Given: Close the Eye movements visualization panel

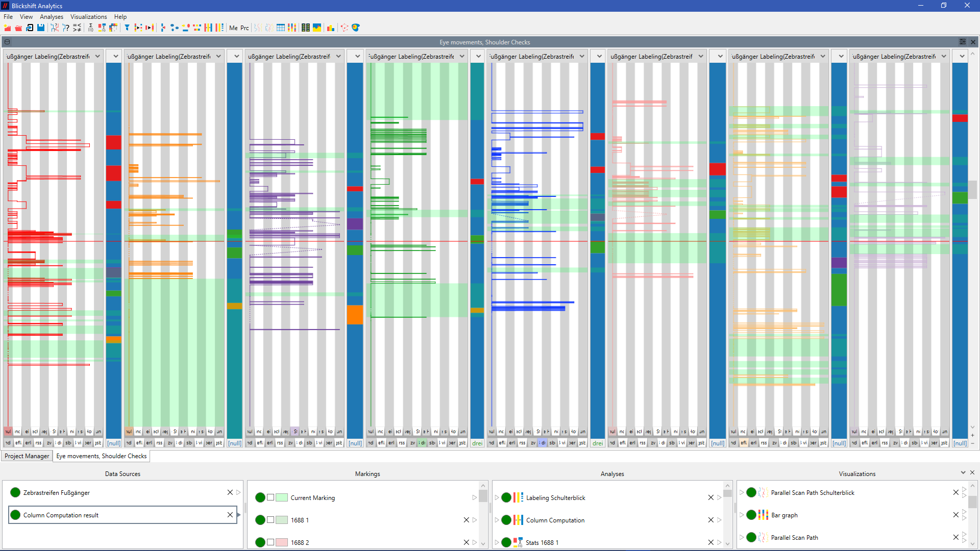Looking at the screenshot, I should [x=973, y=42].
